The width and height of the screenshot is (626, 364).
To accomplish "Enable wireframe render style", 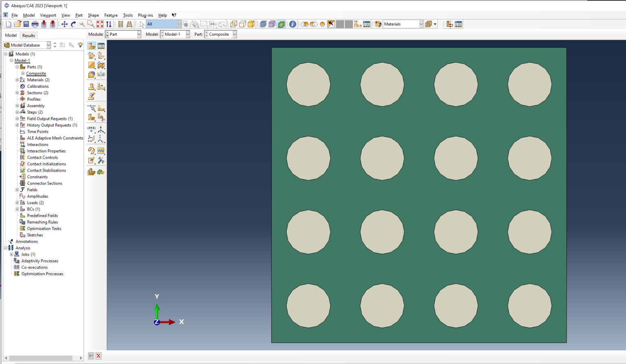I will tap(234, 24).
